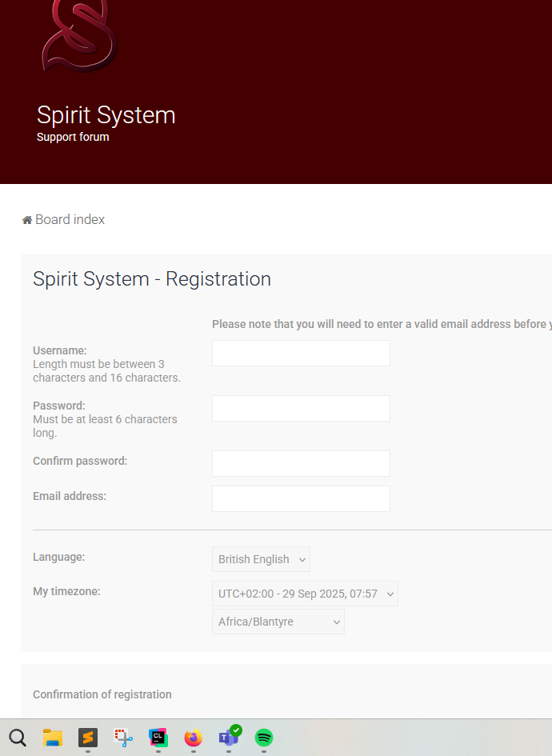Viewport: 552px width, 756px height.
Task: Open the Snipping Tool taskbar icon
Action: pos(123,738)
